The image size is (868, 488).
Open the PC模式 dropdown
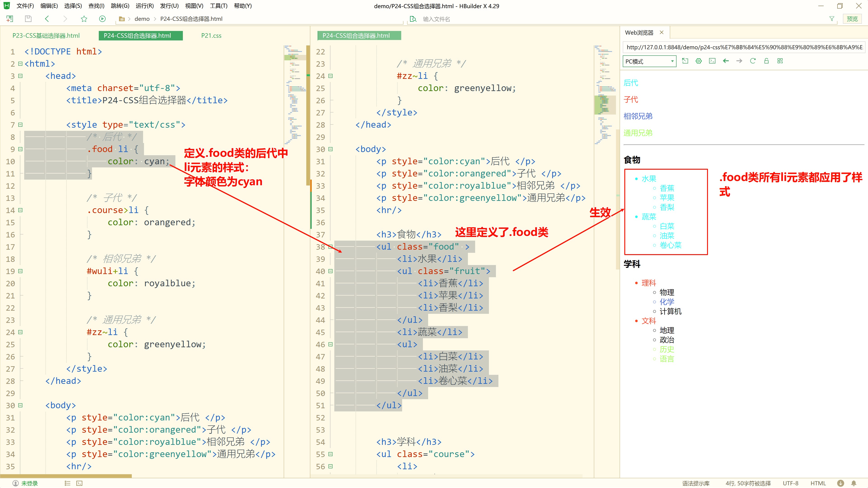[649, 61]
